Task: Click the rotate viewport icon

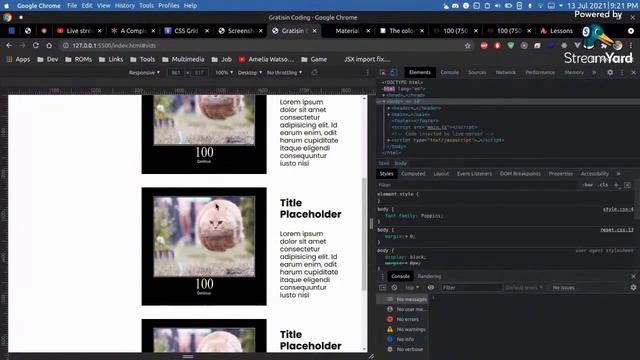Action: tap(314, 73)
